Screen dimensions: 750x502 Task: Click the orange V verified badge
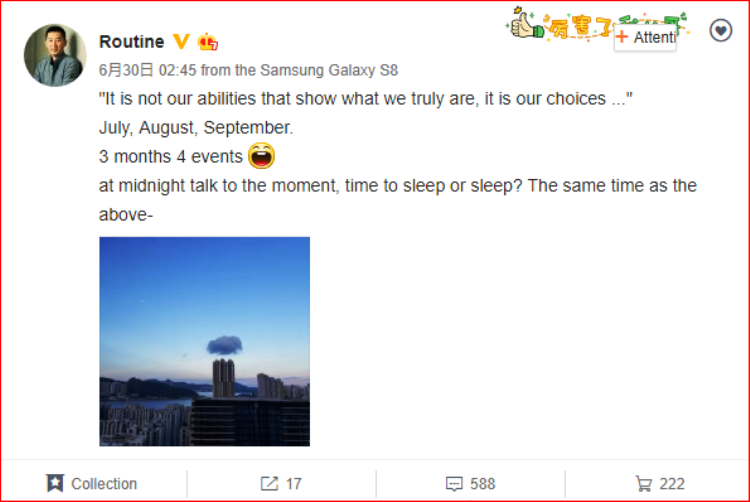coord(181,42)
